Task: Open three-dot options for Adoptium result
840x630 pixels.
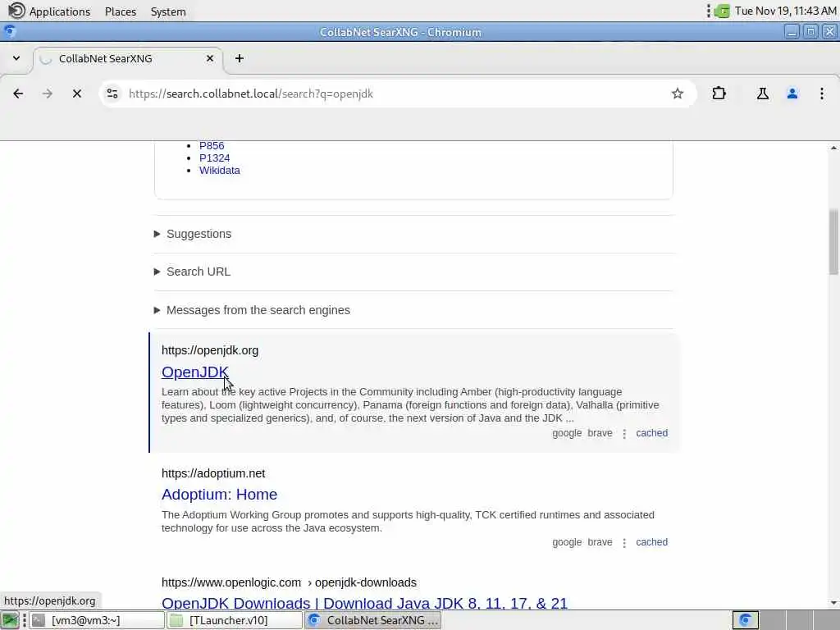Action: (624, 543)
